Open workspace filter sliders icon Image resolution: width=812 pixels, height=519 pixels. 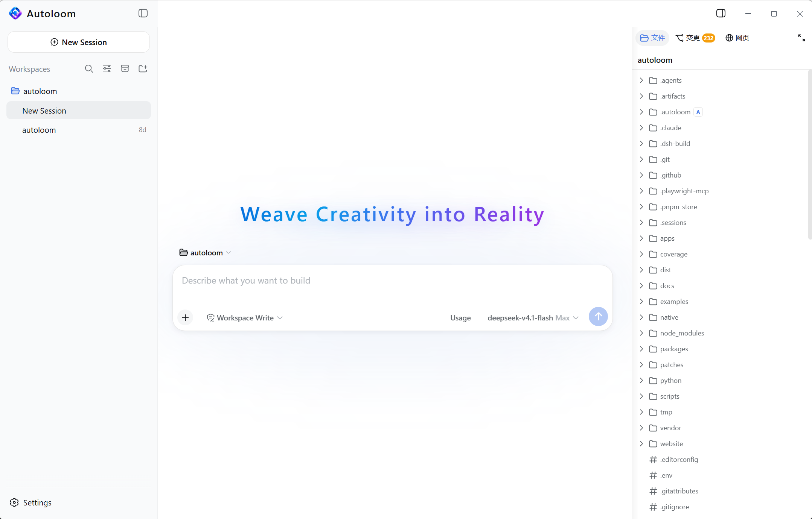coord(107,68)
